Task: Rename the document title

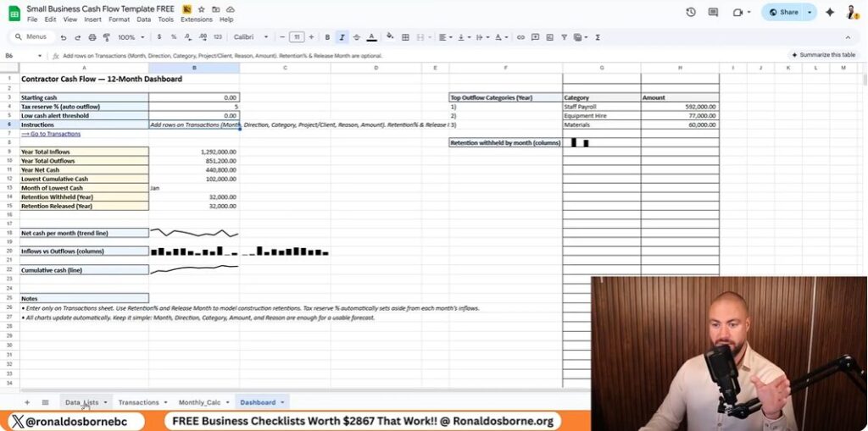Action: [x=100, y=8]
